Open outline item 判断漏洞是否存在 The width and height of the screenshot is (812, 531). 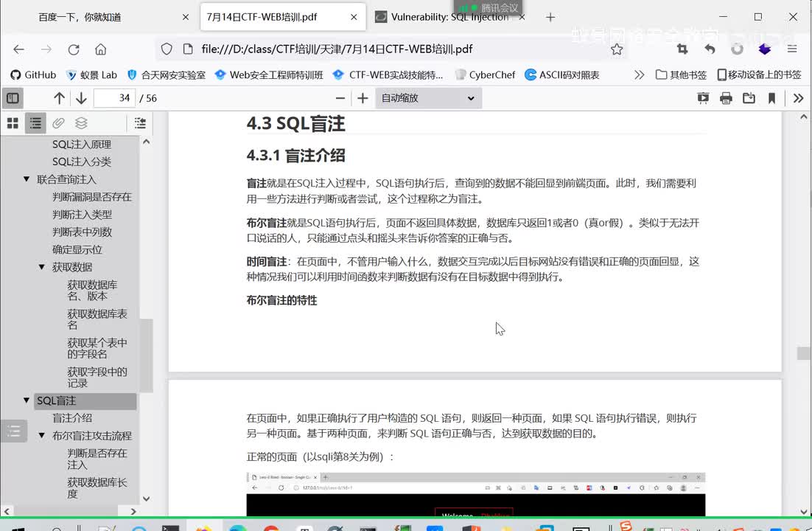pyautogui.click(x=92, y=197)
